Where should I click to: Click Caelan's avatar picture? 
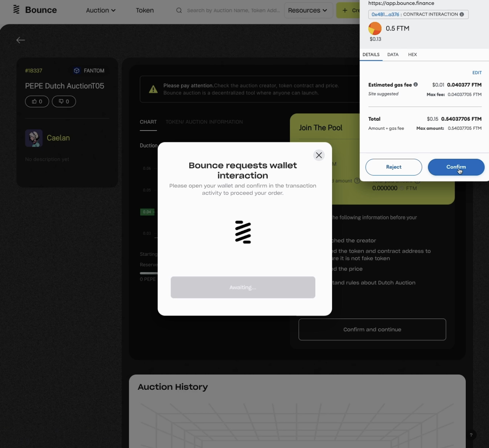(34, 138)
